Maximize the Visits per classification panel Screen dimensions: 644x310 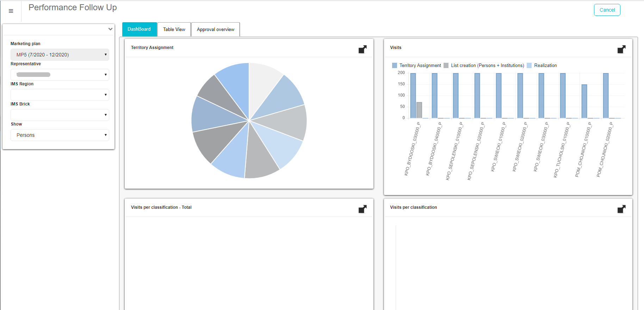[x=621, y=209]
